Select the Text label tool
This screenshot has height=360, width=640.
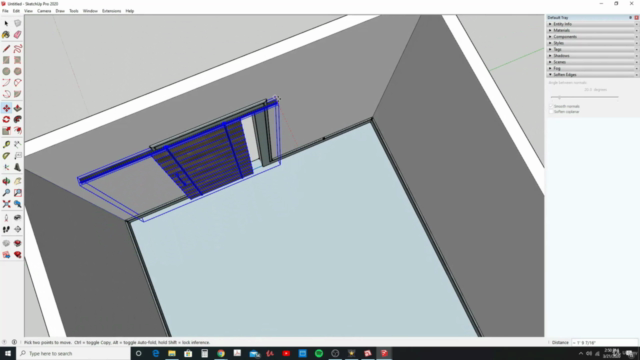point(18,156)
